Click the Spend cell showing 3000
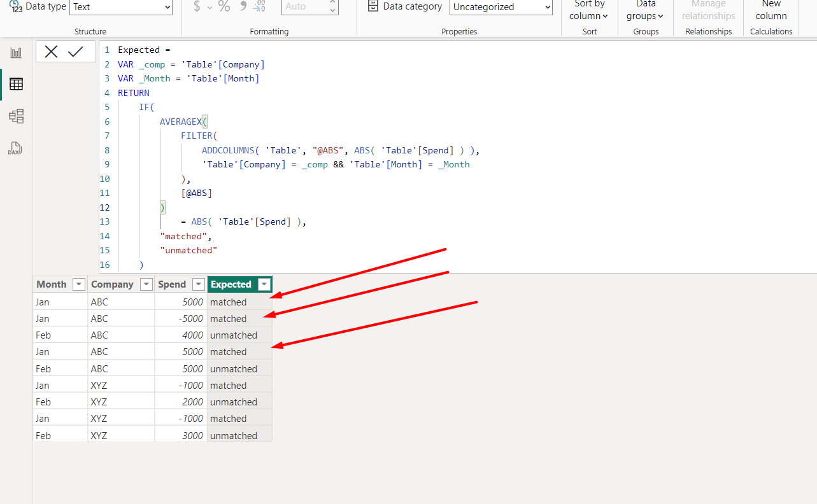This screenshot has width=817, height=504. pyautogui.click(x=181, y=436)
